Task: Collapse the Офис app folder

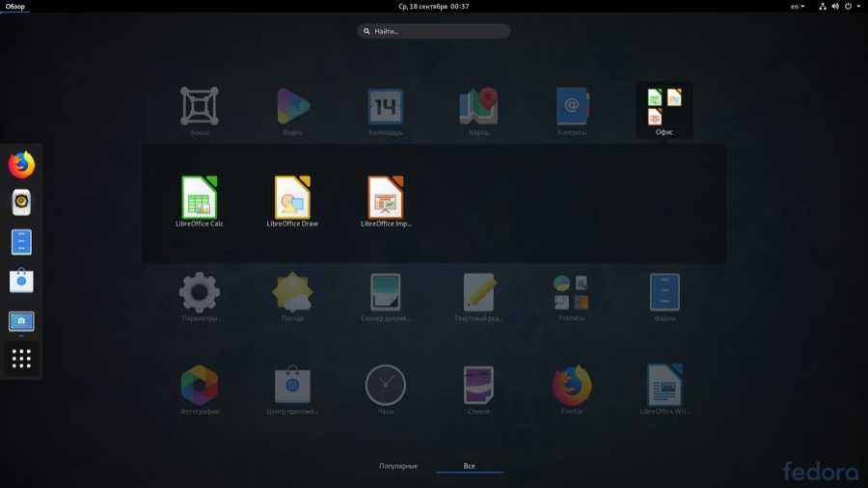Action: [x=665, y=109]
